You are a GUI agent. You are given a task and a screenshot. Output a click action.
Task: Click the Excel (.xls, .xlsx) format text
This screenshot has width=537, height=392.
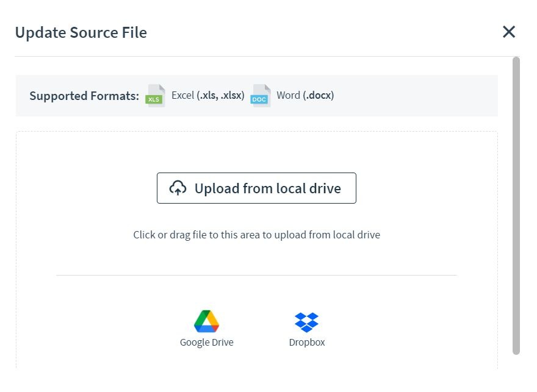pyautogui.click(x=207, y=95)
